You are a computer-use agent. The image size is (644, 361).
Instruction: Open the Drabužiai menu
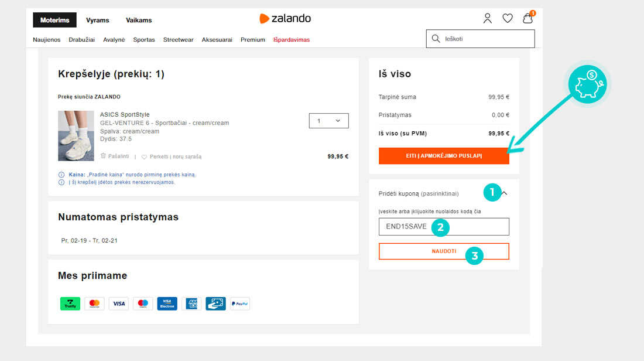click(x=82, y=40)
